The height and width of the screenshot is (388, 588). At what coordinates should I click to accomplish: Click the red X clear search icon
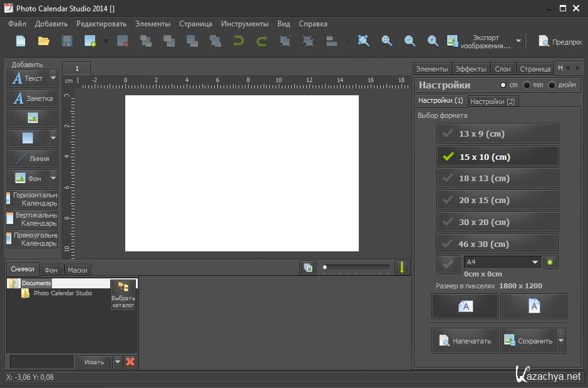[130, 362]
